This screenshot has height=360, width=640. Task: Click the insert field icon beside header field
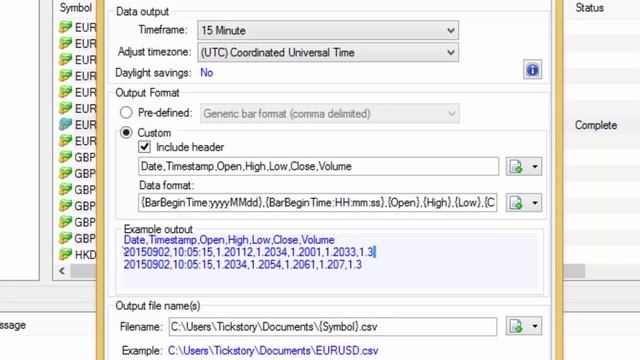click(x=516, y=167)
